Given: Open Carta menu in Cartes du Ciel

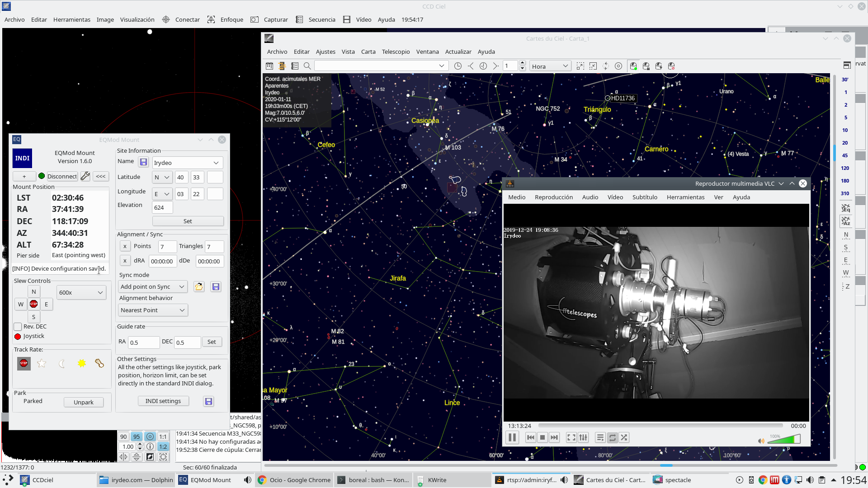Looking at the screenshot, I should (368, 52).
